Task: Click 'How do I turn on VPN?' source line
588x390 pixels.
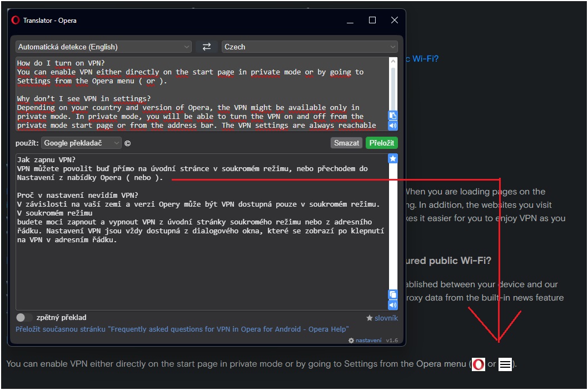Action: point(61,63)
